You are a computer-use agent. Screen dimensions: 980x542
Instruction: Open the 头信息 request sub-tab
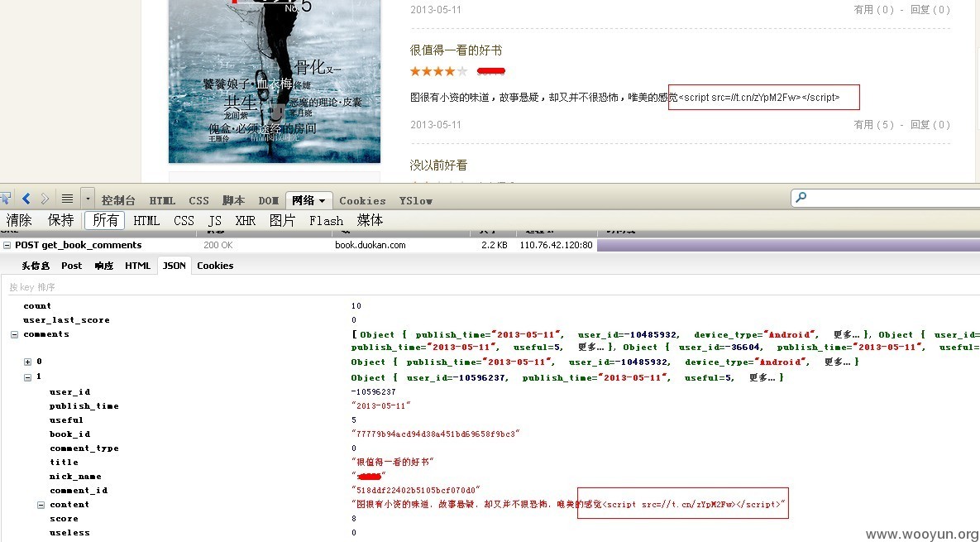pyautogui.click(x=36, y=266)
